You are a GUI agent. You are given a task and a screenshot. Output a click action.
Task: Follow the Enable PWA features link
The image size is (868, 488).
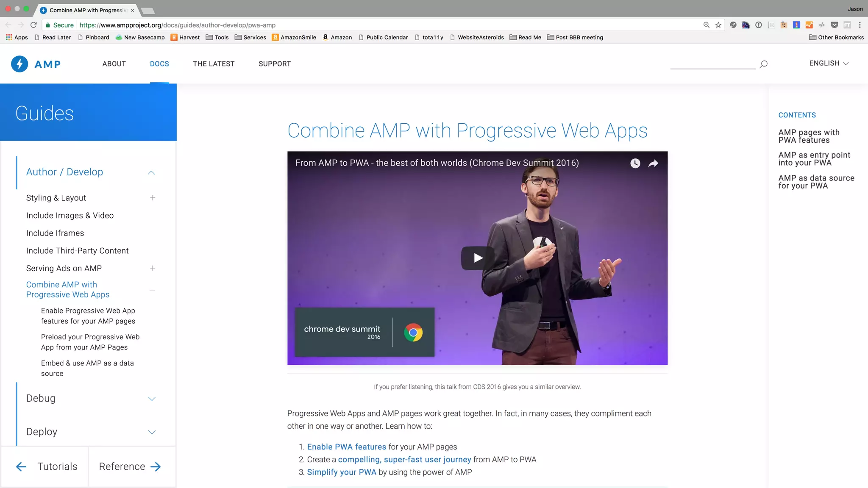click(346, 447)
